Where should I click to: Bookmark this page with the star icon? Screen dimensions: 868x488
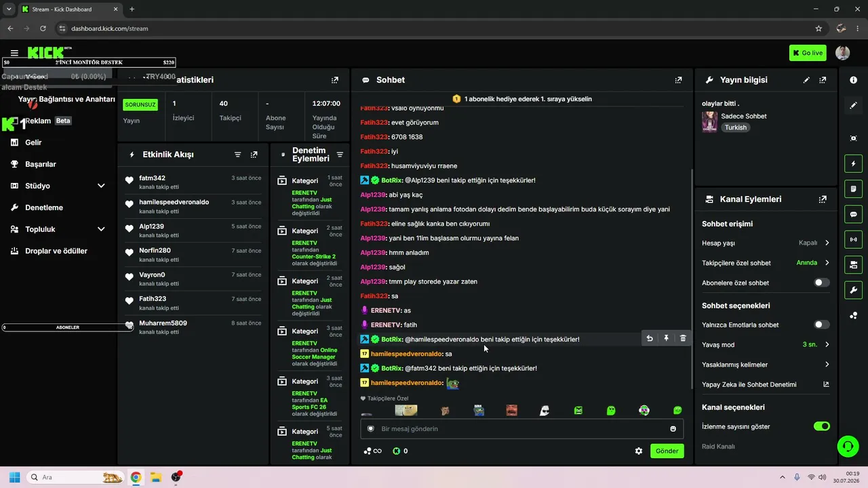pos(818,28)
